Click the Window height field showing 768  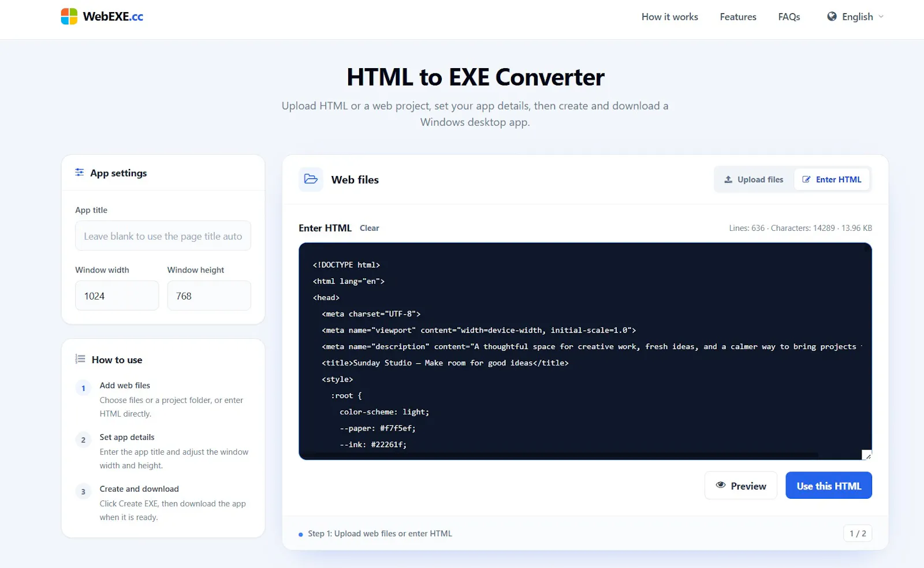(209, 296)
